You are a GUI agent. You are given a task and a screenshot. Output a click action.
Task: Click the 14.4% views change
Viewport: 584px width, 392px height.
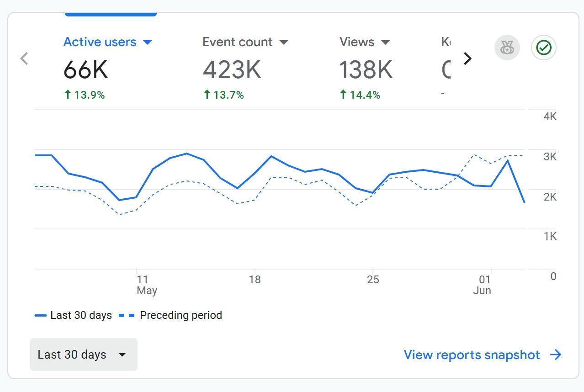[x=360, y=95]
